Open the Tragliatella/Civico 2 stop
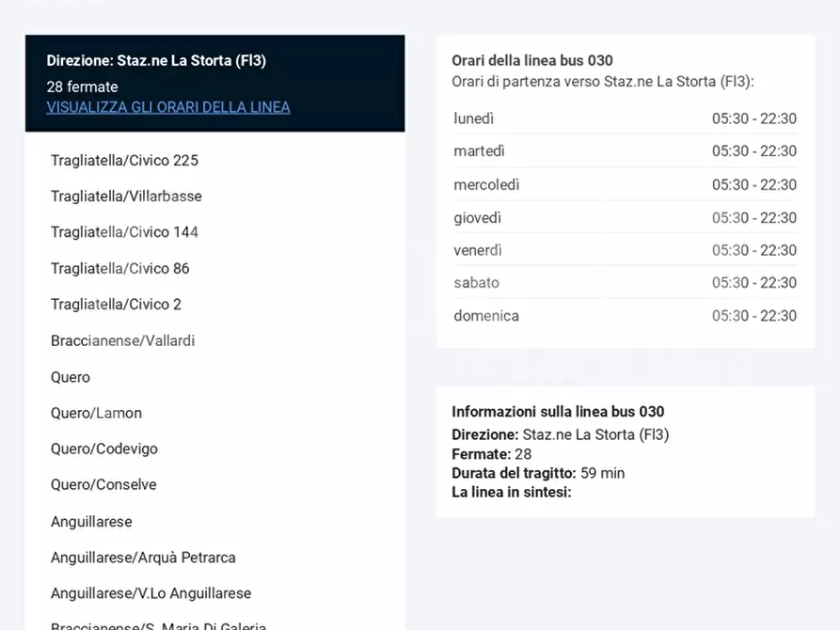Viewport: 840px width, 630px height. coord(116,305)
